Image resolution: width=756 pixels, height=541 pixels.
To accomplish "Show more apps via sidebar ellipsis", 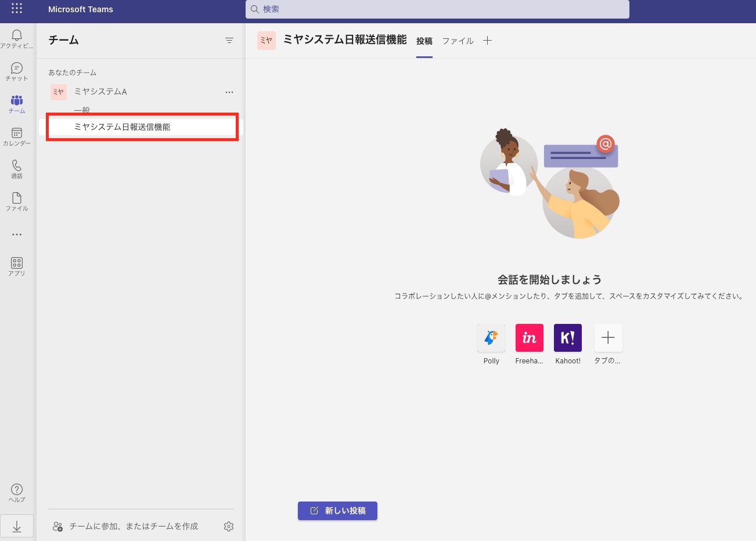I will 17,235.
